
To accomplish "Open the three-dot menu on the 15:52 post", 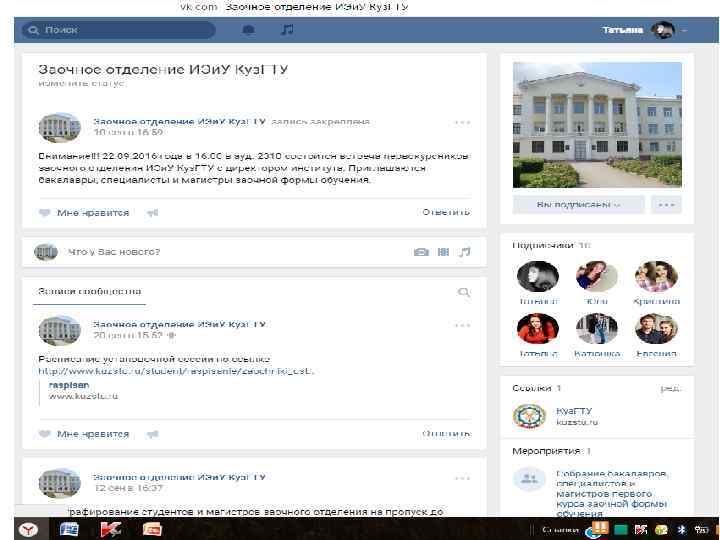I will pyautogui.click(x=462, y=325).
